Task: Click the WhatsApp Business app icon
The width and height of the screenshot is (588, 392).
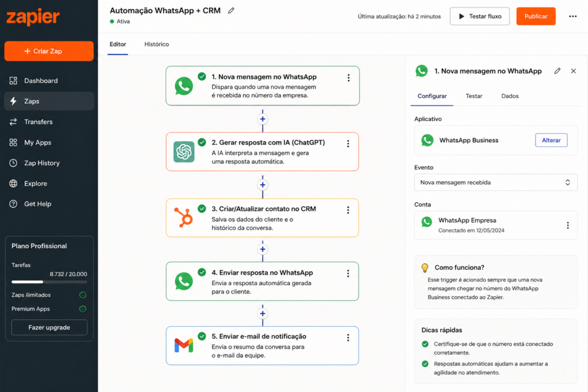Action: point(427,140)
